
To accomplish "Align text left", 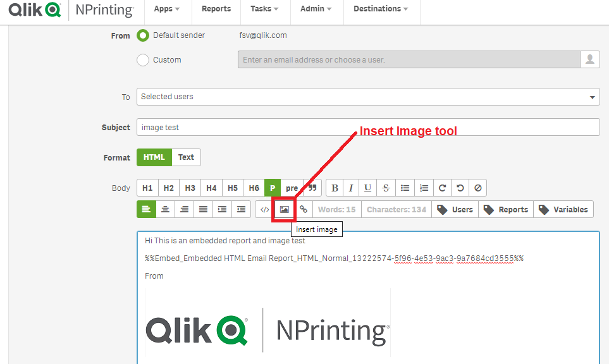I will coord(146,209).
